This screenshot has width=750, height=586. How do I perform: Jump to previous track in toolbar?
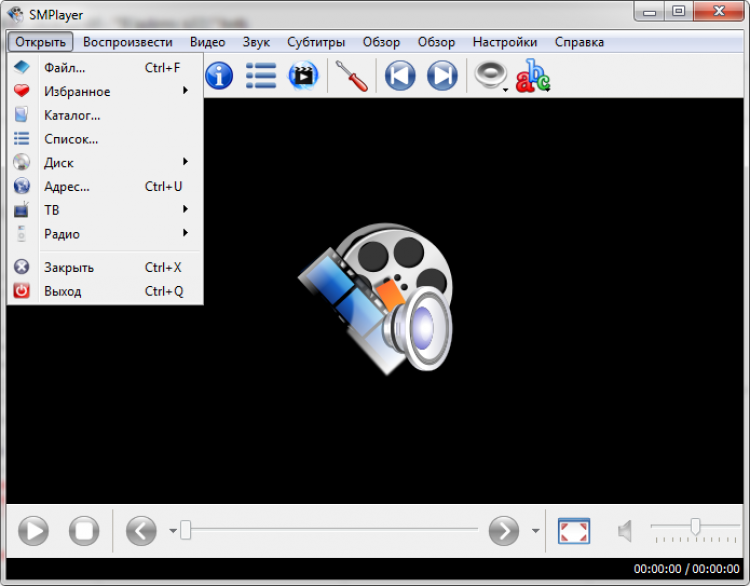[400, 76]
